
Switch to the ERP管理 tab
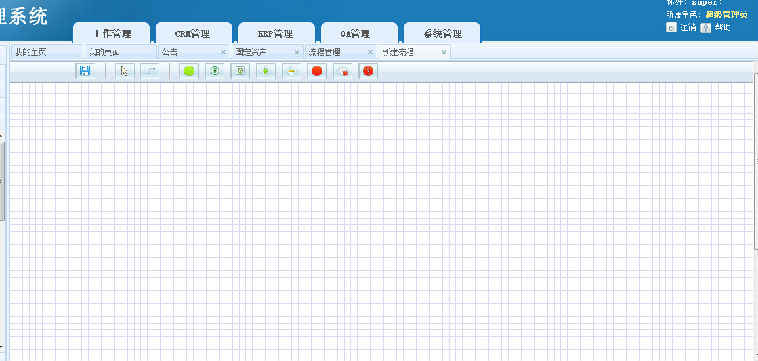[276, 33]
